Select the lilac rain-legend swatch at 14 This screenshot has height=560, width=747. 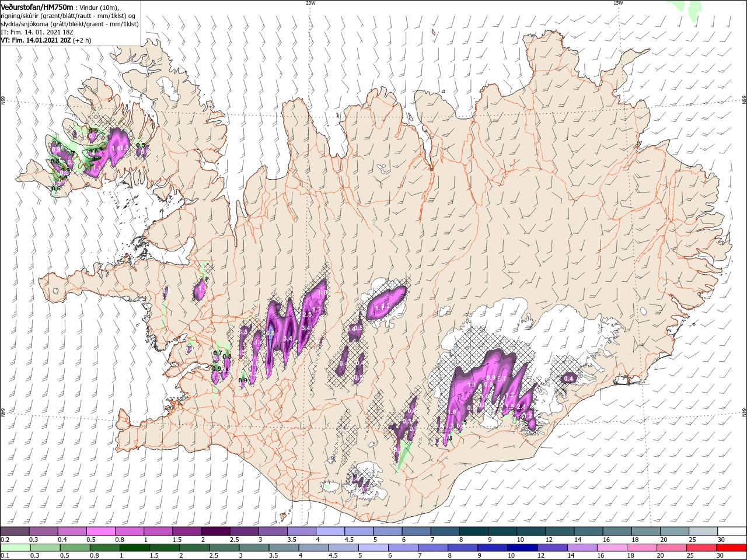pos(581,548)
